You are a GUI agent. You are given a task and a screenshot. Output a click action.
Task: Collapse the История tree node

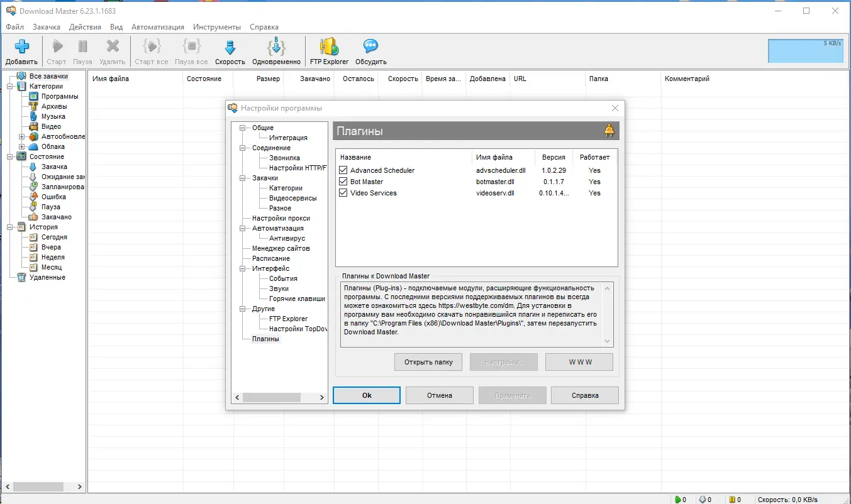pyautogui.click(x=9, y=227)
